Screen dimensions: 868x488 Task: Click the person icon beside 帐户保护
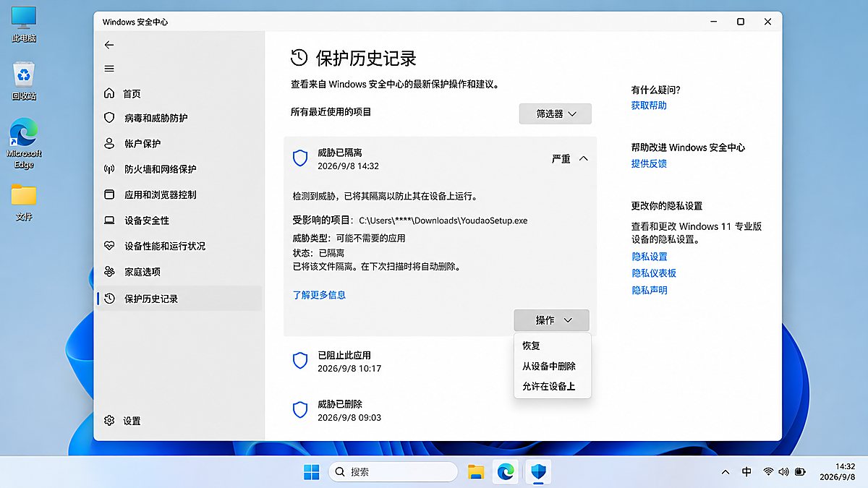pyautogui.click(x=109, y=144)
